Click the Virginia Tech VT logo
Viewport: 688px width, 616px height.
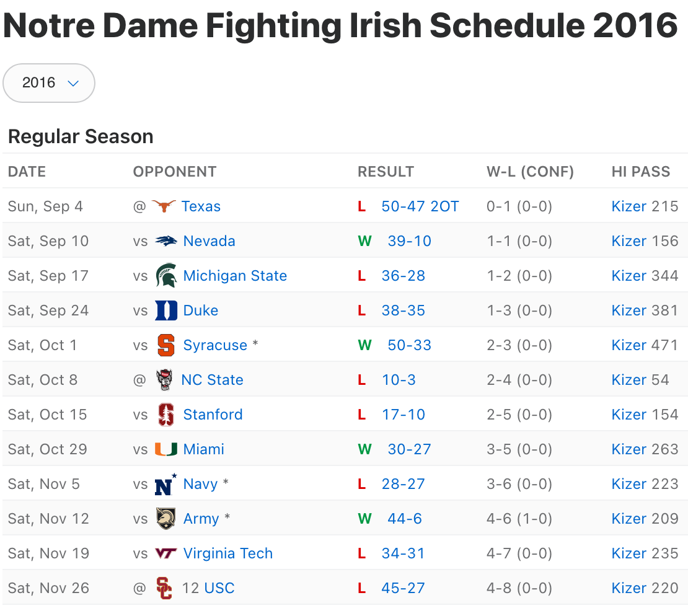point(166,553)
